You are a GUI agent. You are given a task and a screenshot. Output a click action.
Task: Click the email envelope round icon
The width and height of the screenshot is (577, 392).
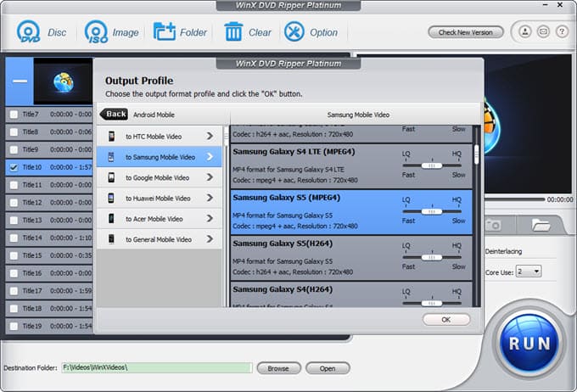pos(543,31)
